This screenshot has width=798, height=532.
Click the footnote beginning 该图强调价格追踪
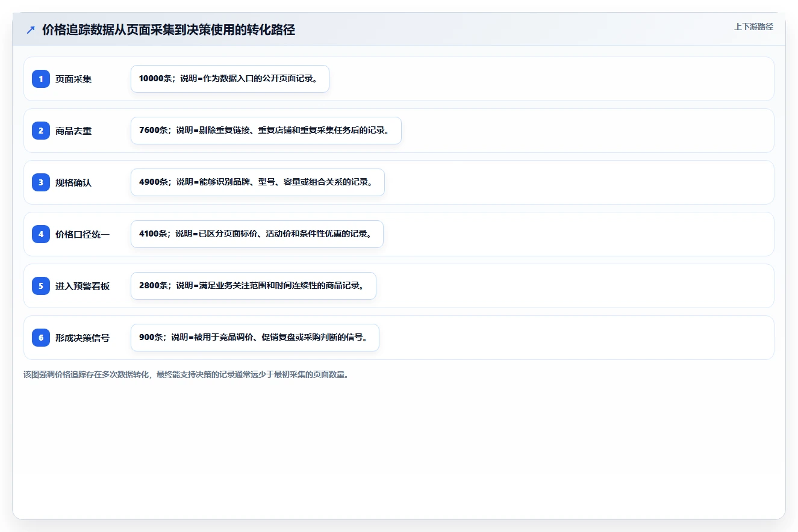click(x=186, y=374)
